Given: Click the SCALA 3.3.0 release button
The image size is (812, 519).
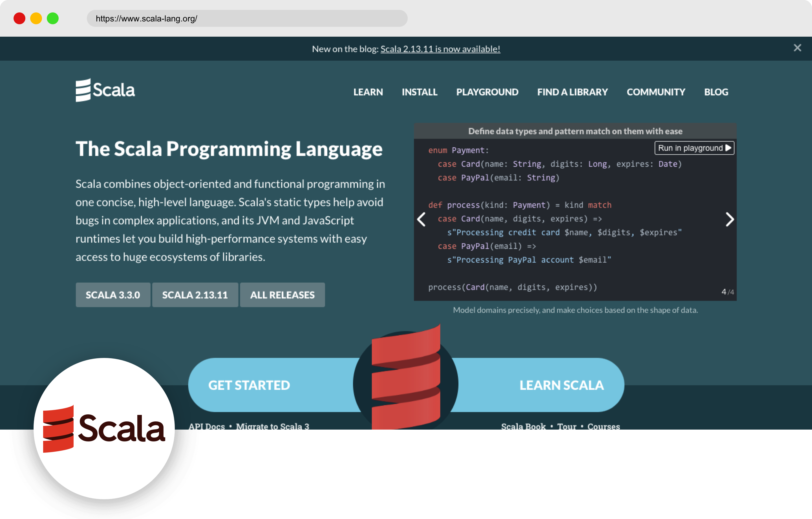Looking at the screenshot, I should tap(113, 295).
